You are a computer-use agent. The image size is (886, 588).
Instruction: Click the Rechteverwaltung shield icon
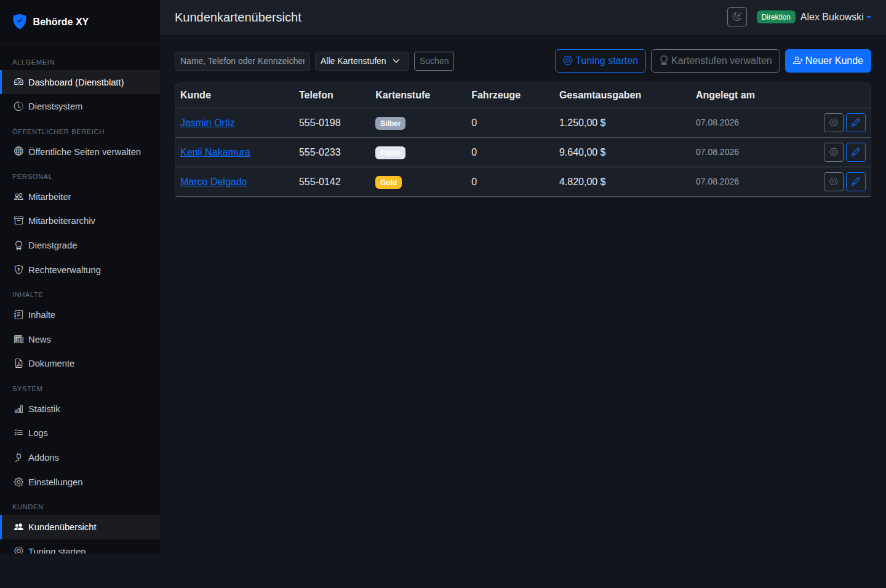18,270
